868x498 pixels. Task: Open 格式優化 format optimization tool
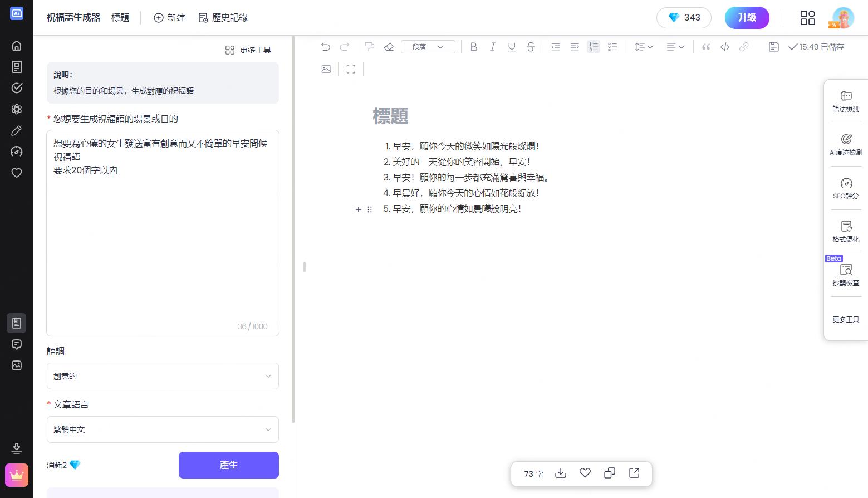[x=846, y=232]
